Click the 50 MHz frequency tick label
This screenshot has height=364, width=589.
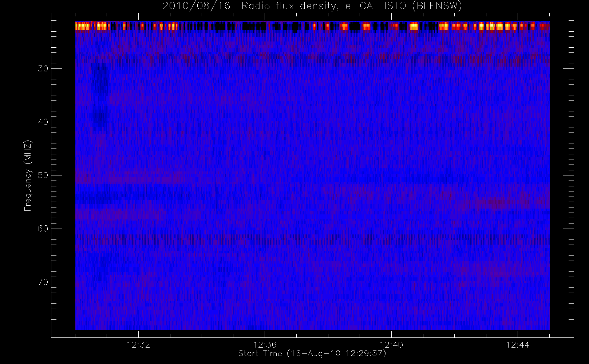(x=43, y=175)
